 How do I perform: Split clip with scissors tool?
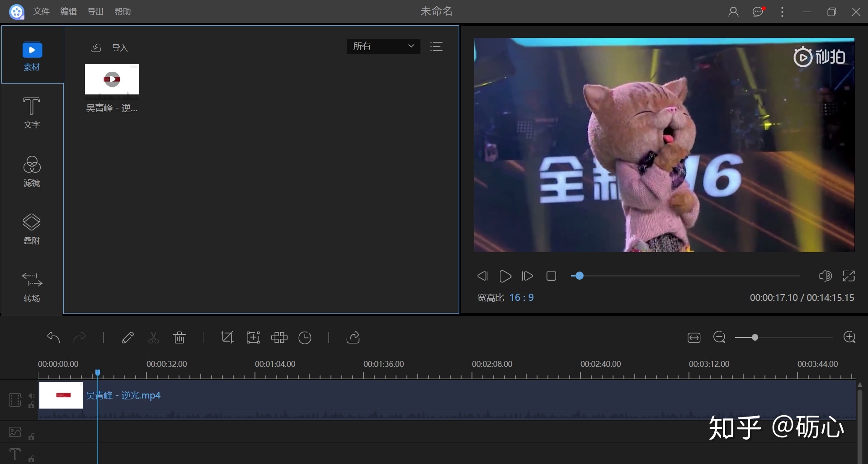154,337
